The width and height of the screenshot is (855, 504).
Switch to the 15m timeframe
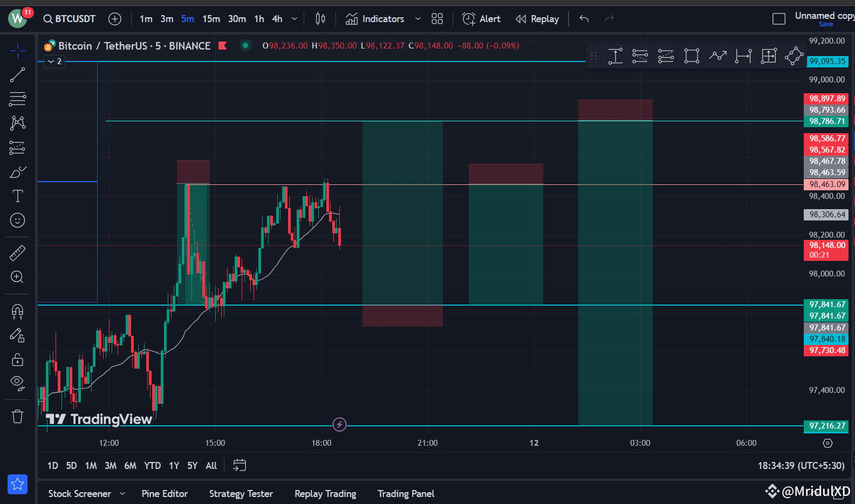[x=211, y=19]
